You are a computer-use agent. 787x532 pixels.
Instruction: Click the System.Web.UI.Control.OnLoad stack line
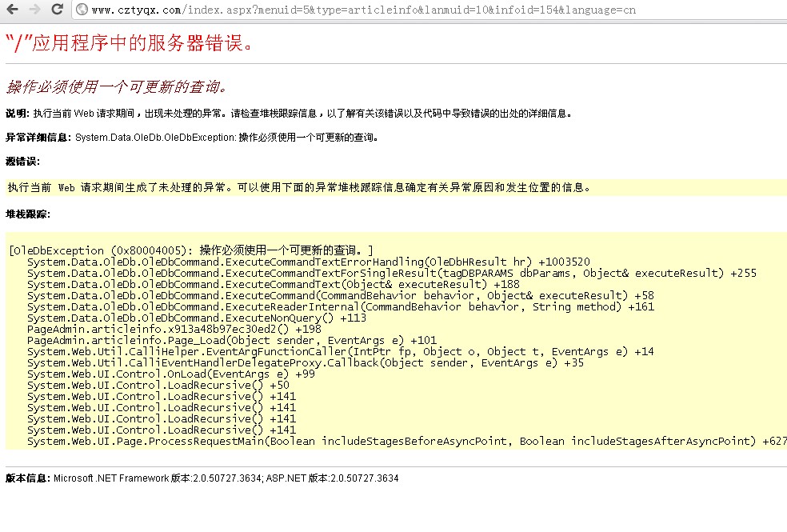[170, 374]
